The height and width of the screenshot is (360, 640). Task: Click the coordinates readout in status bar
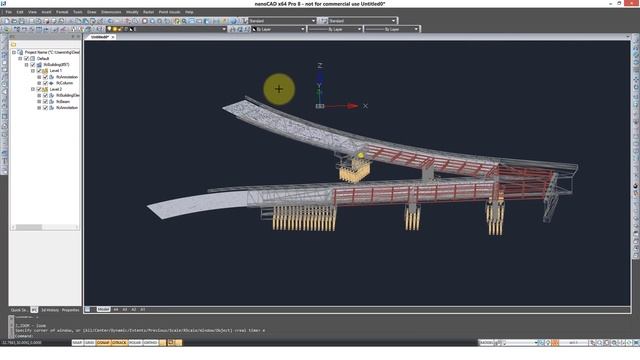(22, 343)
